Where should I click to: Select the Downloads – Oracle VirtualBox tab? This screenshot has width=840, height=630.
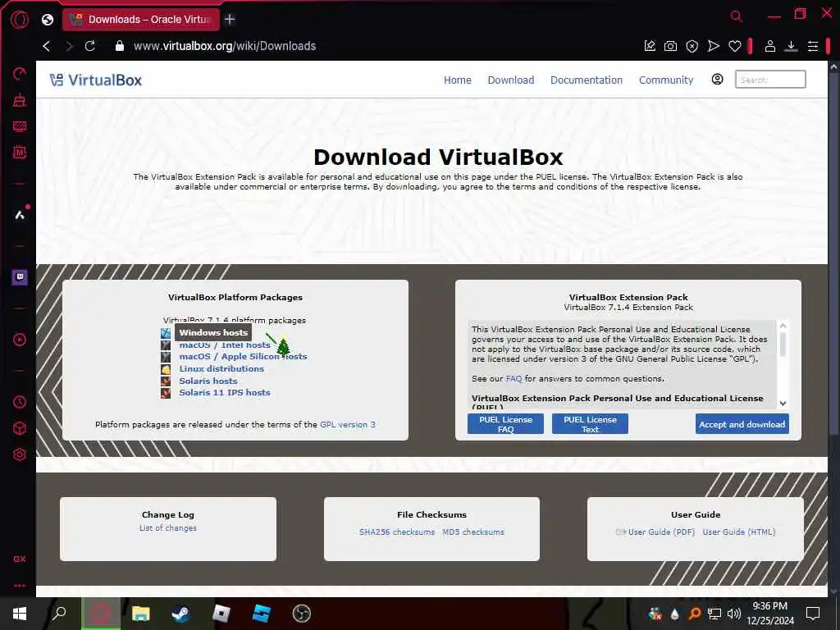[x=141, y=20]
